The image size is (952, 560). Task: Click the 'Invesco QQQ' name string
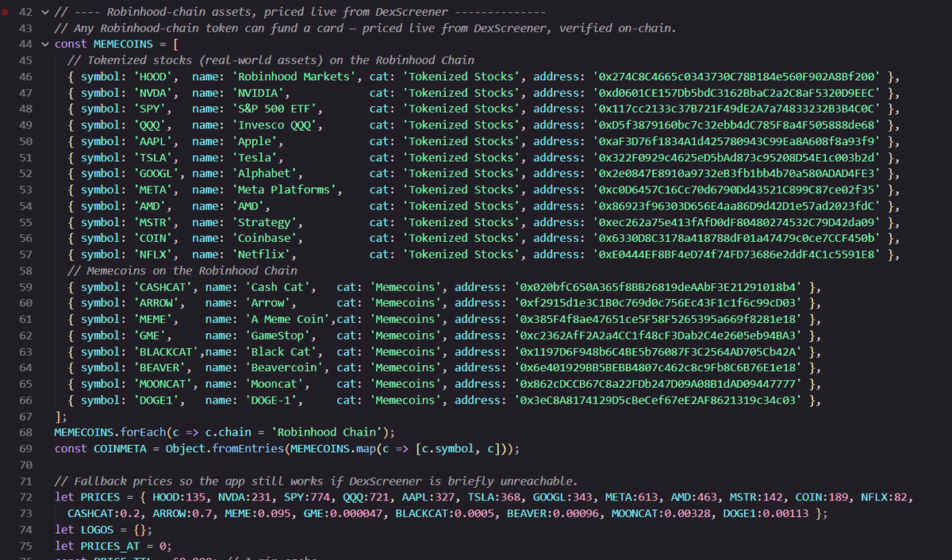coord(276,125)
